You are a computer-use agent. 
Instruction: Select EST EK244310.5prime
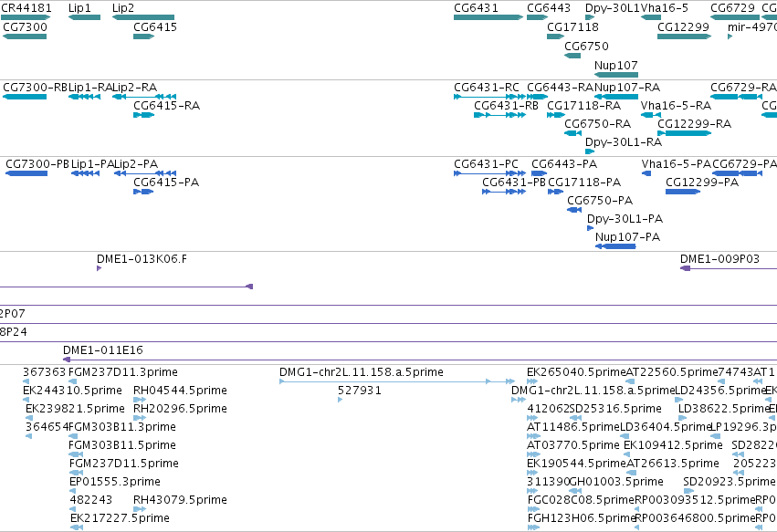point(72,391)
